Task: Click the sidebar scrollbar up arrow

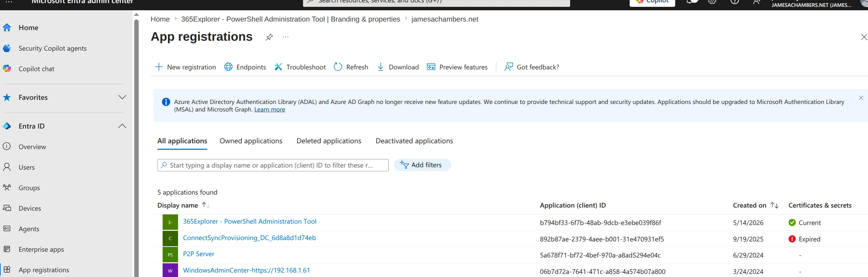Action: click(136, 15)
